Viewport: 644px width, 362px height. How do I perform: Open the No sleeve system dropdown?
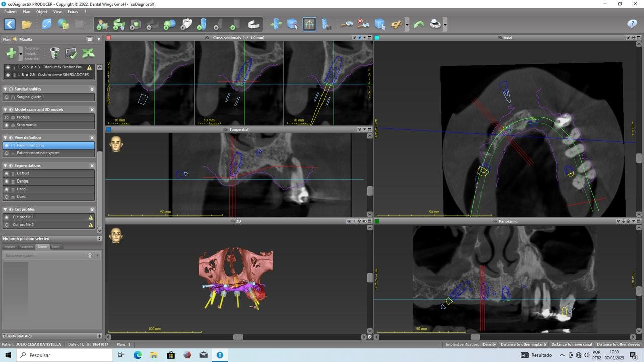[97, 256]
